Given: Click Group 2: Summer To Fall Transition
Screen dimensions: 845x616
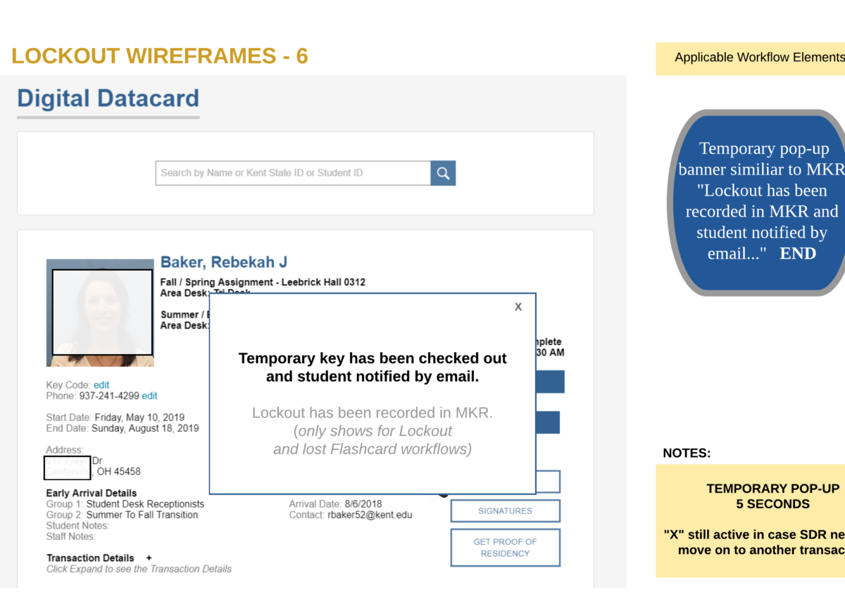Looking at the screenshot, I should coord(123,515).
